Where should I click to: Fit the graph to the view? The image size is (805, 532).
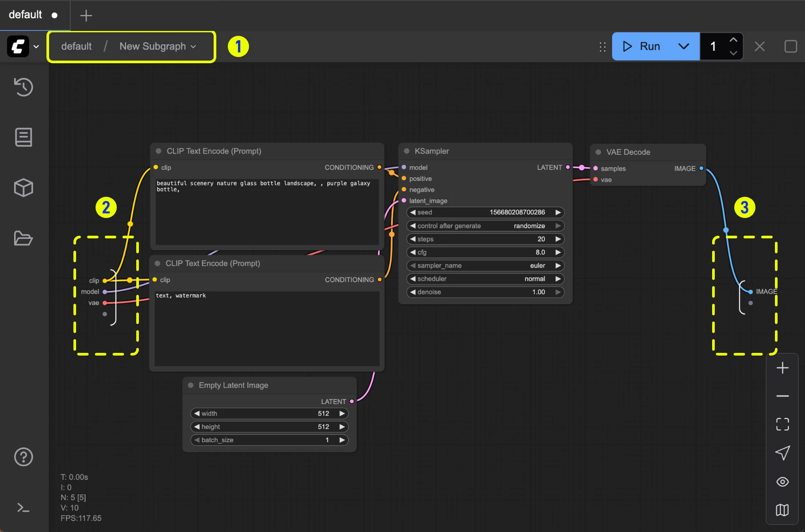[x=782, y=424]
